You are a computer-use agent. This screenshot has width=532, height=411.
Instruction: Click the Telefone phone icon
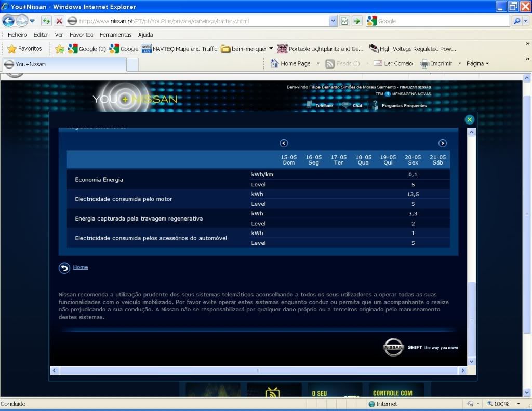tap(309, 104)
